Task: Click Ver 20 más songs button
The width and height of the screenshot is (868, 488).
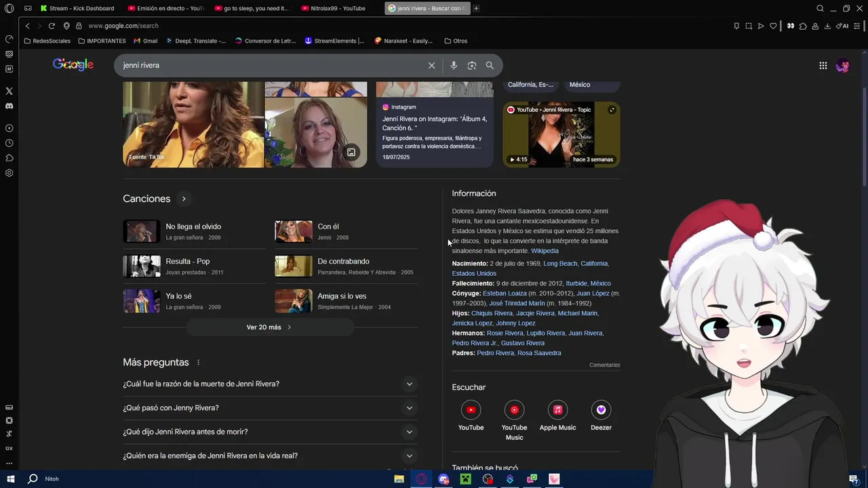Action: [x=269, y=327]
